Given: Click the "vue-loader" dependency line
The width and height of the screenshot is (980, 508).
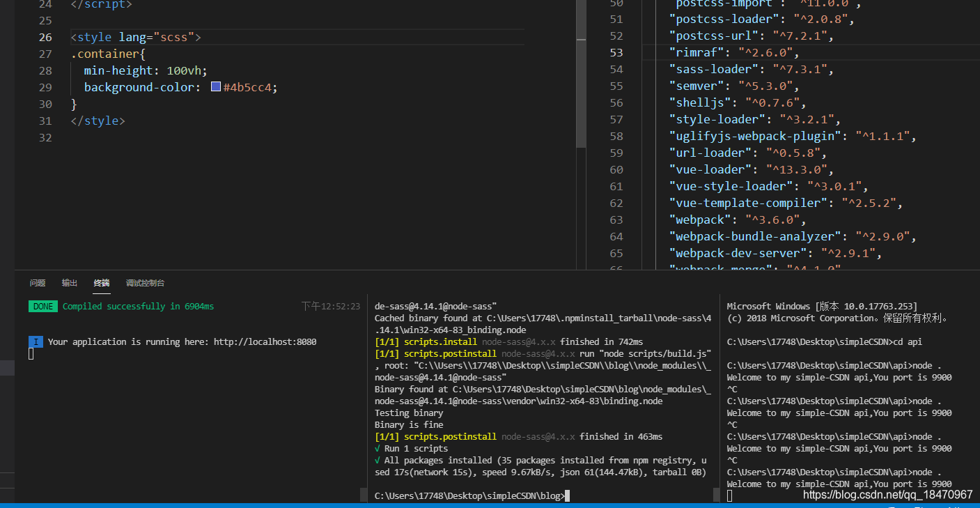Looking at the screenshot, I should [x=751, y=169].
